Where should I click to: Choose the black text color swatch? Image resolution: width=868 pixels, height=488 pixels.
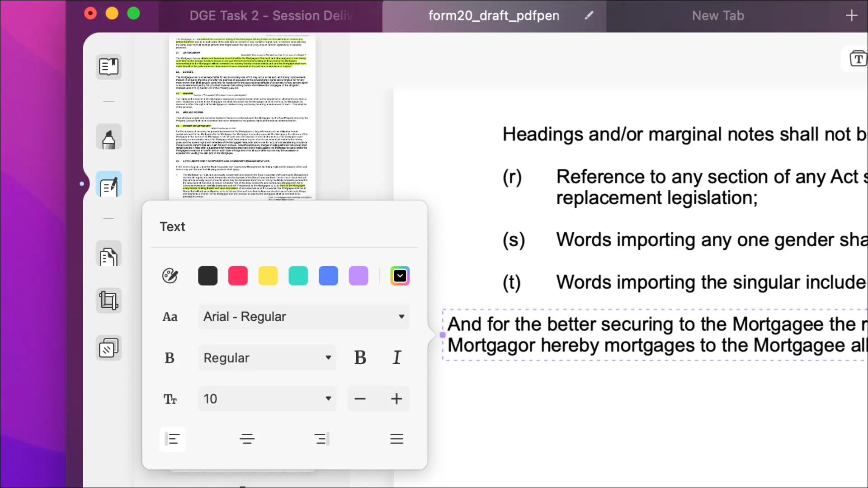tap(208, 276)
